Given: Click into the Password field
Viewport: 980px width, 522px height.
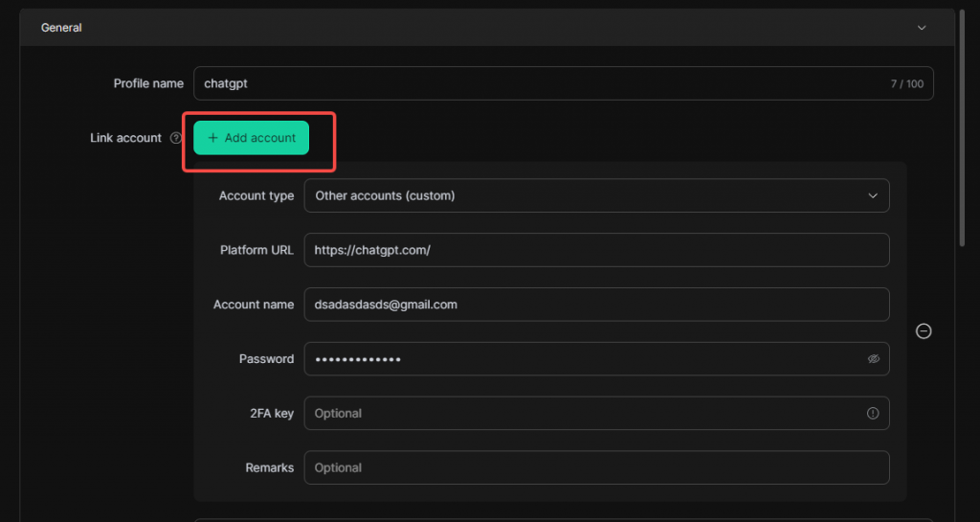Looking at the screenshot, I should (x=596, y=359).
